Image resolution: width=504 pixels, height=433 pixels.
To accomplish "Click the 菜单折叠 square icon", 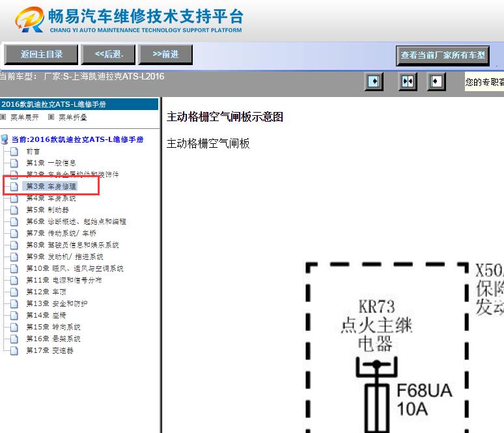I will pos(51,117).
